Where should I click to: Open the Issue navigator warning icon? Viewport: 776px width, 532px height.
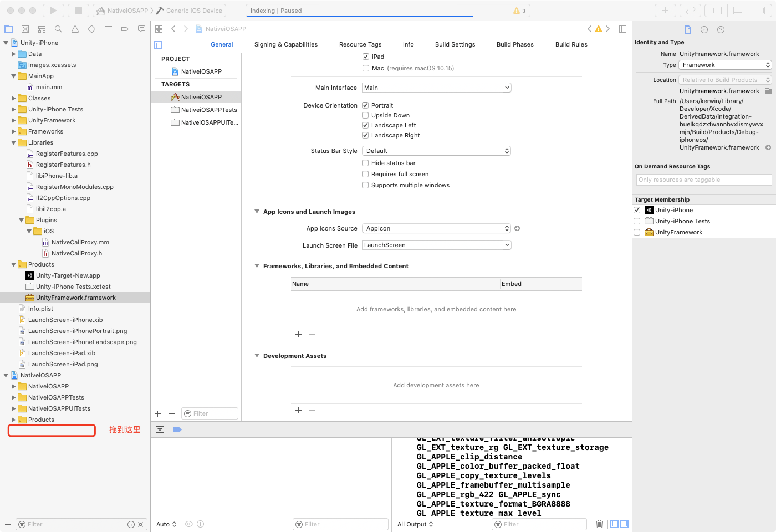75,29
